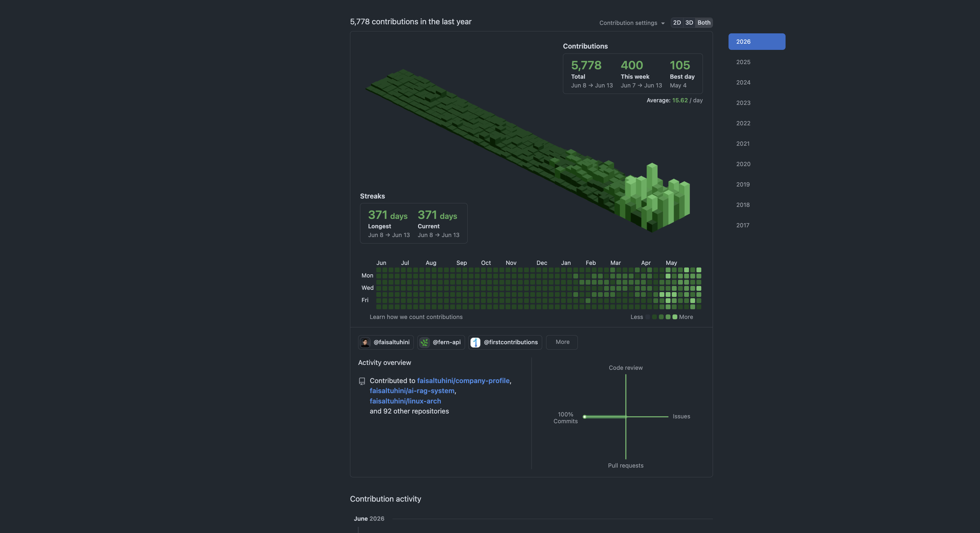980x533 pixels.
Task: Open the Contribution settings dropdown
Action: pyautogui.click(x=632, y=23)
